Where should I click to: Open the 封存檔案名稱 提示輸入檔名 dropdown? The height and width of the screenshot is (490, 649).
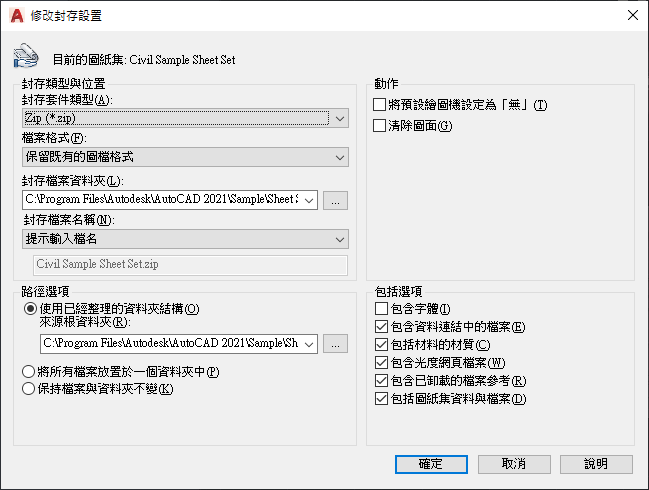(185, 239)
